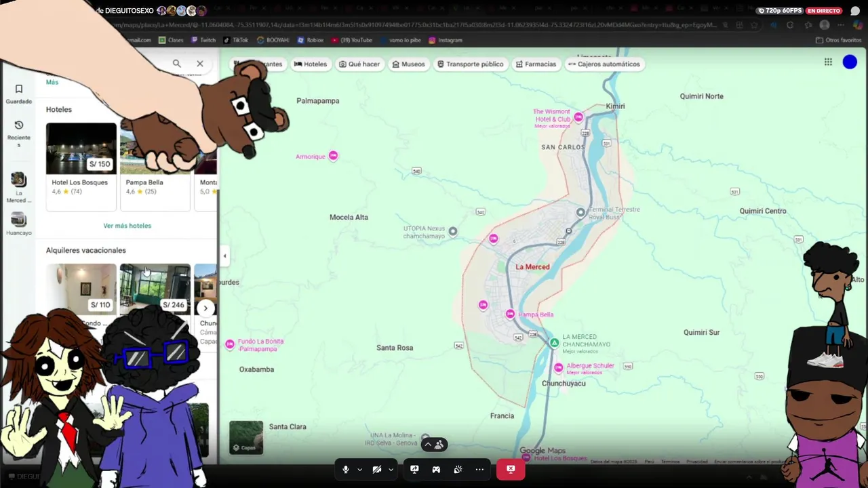Click the screen share icon
The image size is (868, 488).
click(x=414, y=469)
